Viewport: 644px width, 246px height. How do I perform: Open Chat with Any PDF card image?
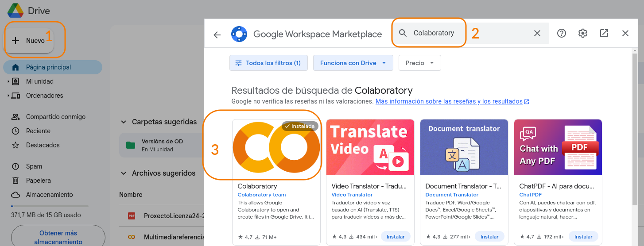[558, 147]
